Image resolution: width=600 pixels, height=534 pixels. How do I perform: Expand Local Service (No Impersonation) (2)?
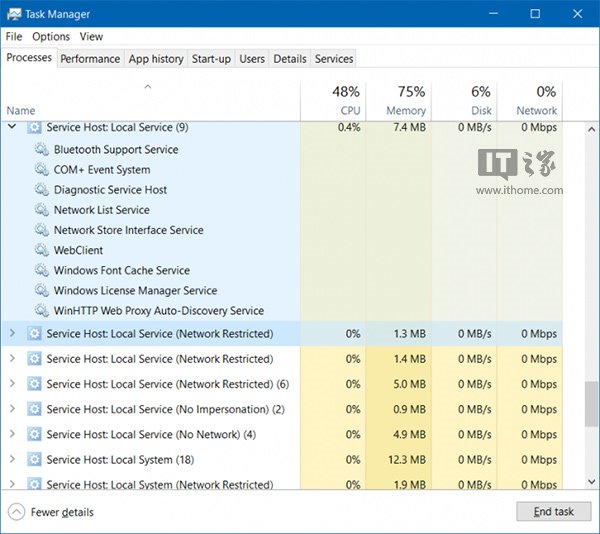pos(12,409)
